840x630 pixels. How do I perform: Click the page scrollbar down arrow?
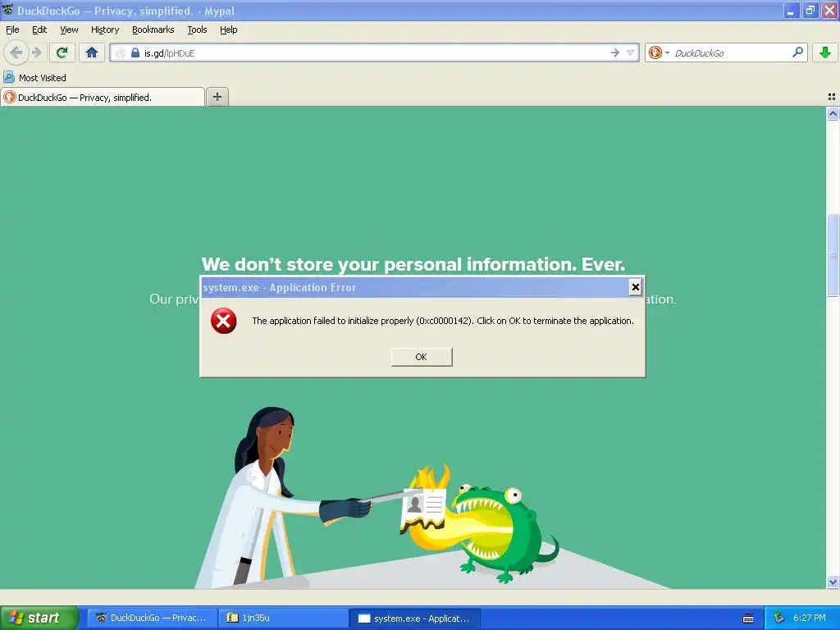click(833, 582)
